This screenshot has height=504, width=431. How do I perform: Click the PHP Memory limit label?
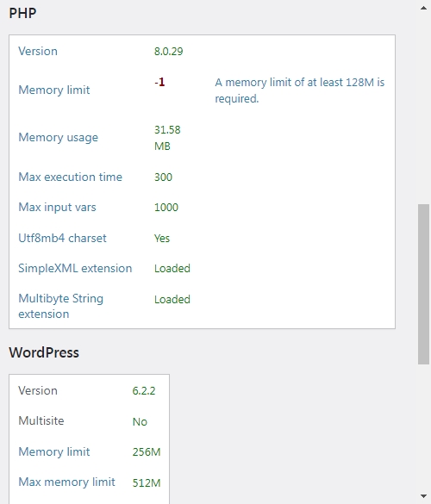click(53, 90)
